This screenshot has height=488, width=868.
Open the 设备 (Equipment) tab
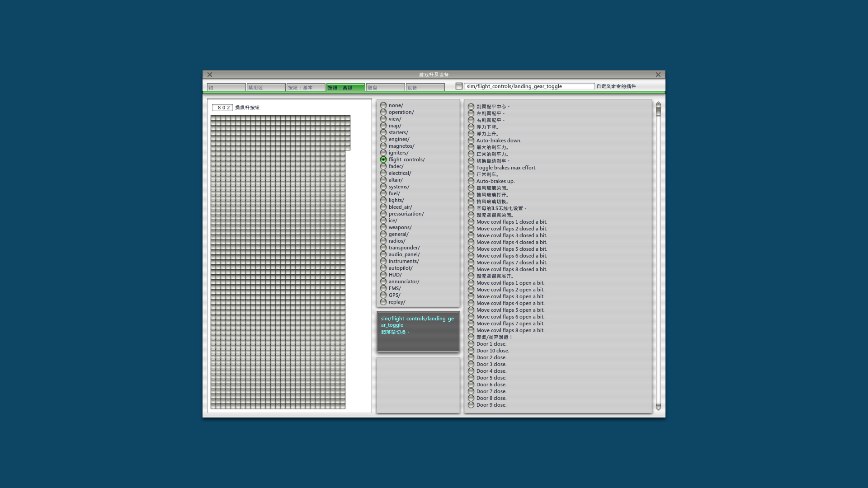tap(425, 87)
